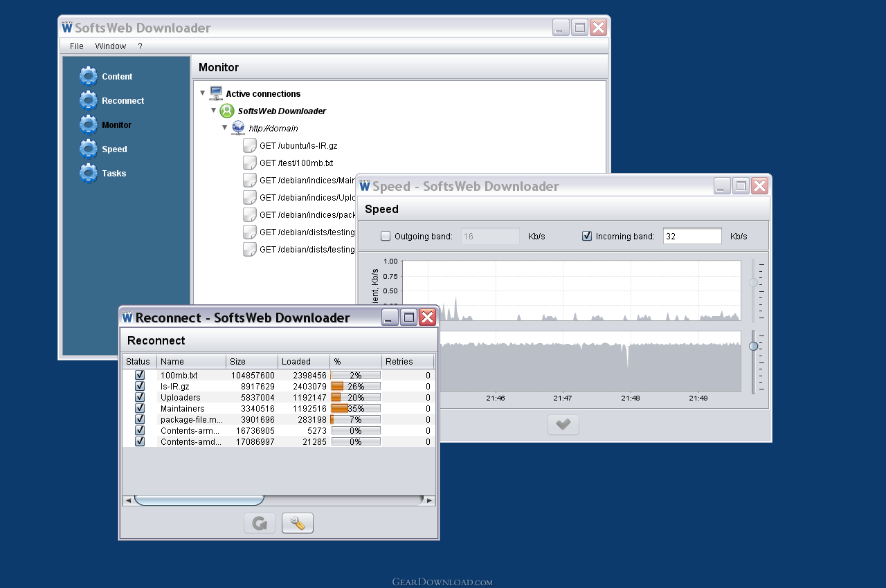Click the Incoming band value field

(x=692, y=236)
